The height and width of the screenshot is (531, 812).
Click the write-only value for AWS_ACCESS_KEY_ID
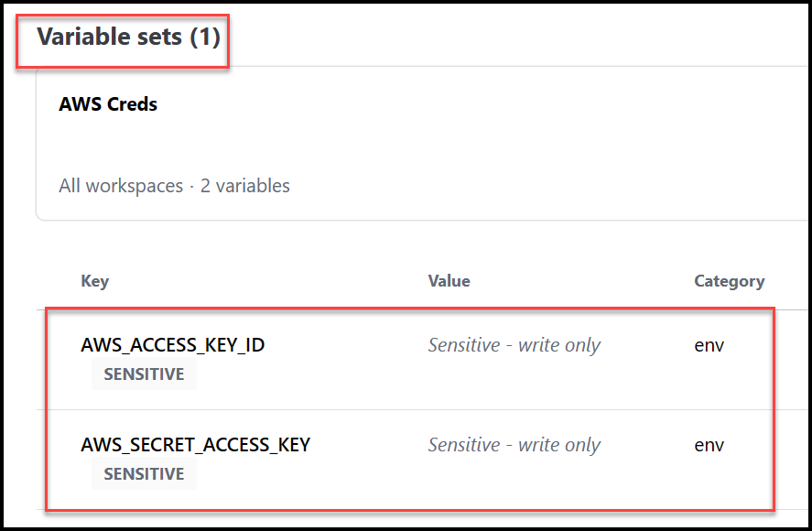click(x=514, y=345)
